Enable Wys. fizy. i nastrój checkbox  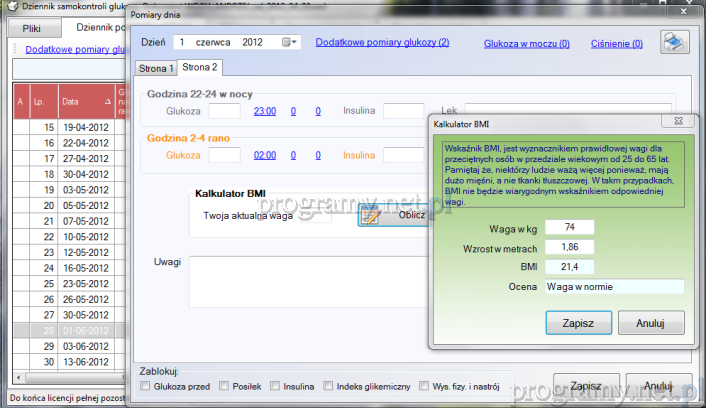pos(426,385)
